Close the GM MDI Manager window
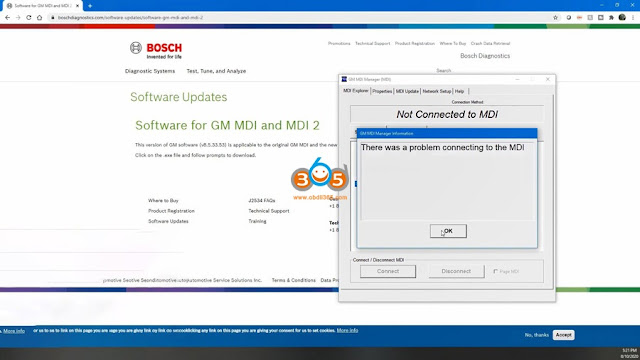This screenshot has height=360, width=640. (548, 79)
